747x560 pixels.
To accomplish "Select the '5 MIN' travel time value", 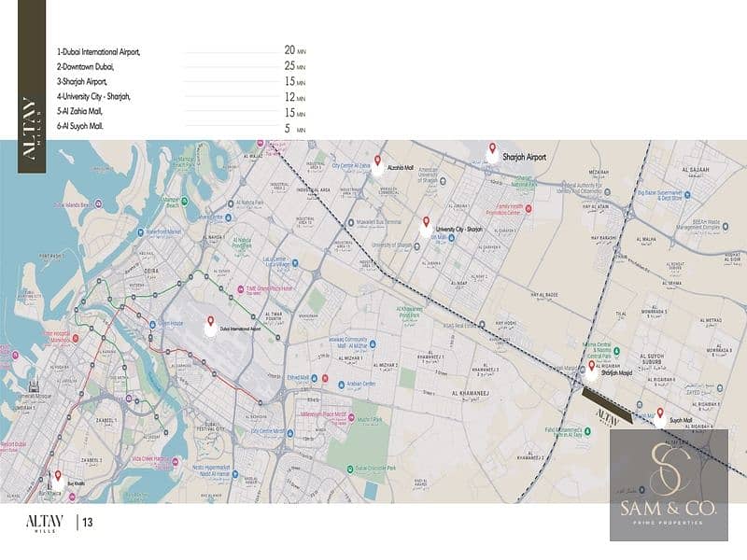I will click(295, 129).
